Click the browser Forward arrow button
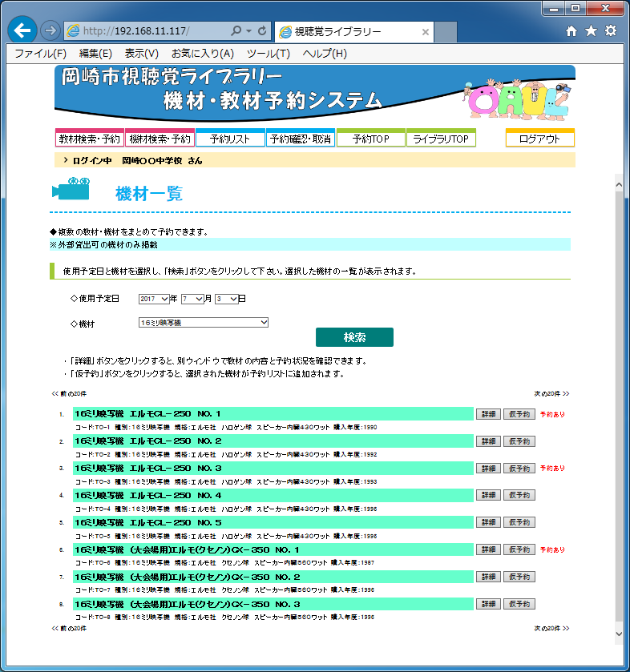Image resolution: width=630 pixels, height=672 pixels. pos(50,31)
